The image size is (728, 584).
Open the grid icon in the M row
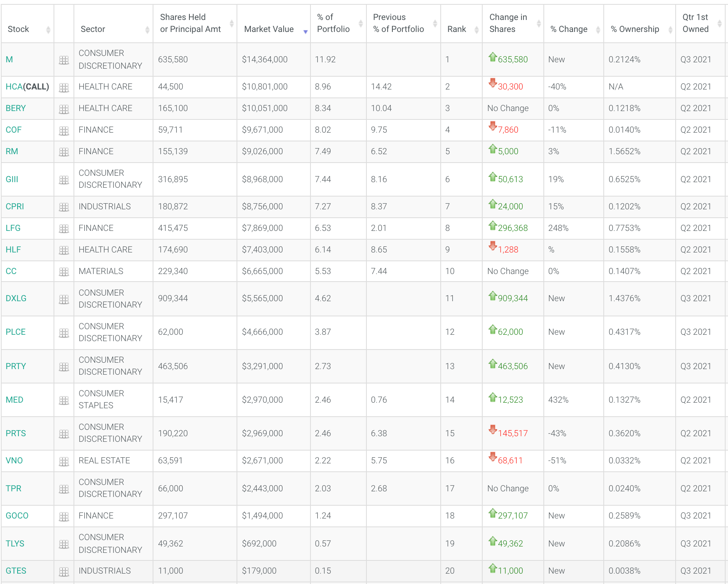tap(64, 60)
